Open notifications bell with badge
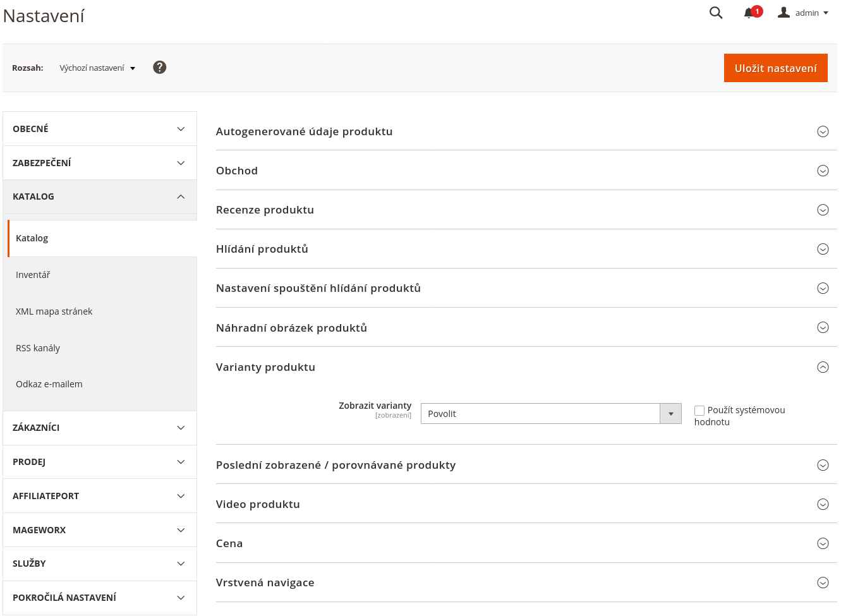The width and height of the screenshot is (841, 616). (753, 13)
